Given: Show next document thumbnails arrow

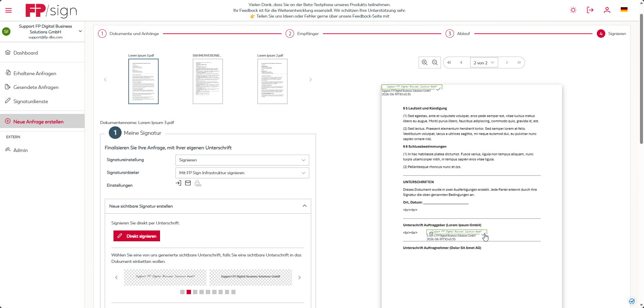Looking at the screenshot, I should point(311,80).
